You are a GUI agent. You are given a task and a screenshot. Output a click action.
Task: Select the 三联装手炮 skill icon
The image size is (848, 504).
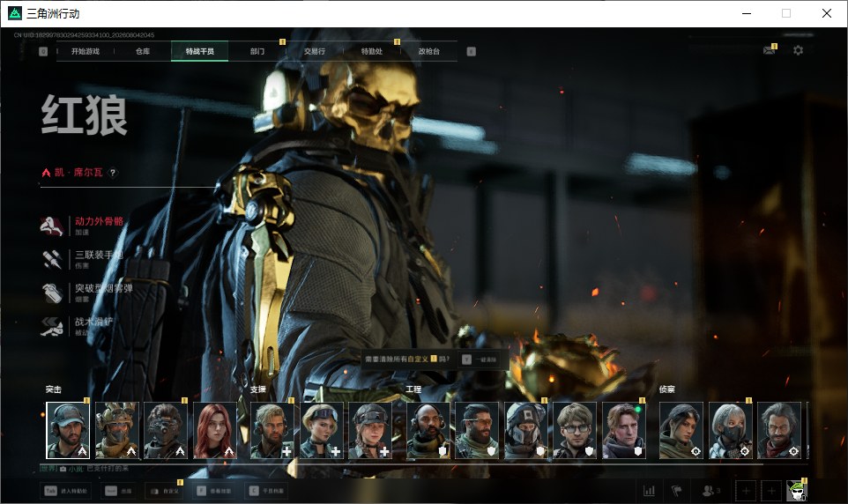point(52,260)
